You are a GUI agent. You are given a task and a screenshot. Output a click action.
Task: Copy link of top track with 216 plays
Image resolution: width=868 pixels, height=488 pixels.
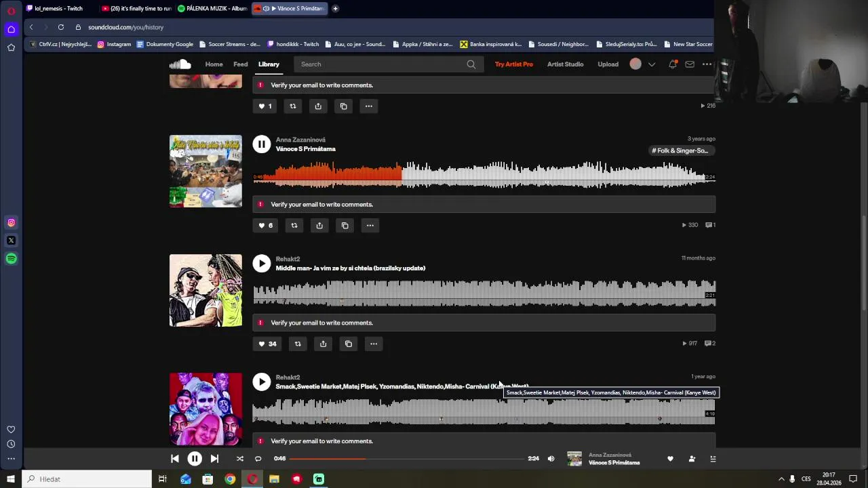point(343,106)
